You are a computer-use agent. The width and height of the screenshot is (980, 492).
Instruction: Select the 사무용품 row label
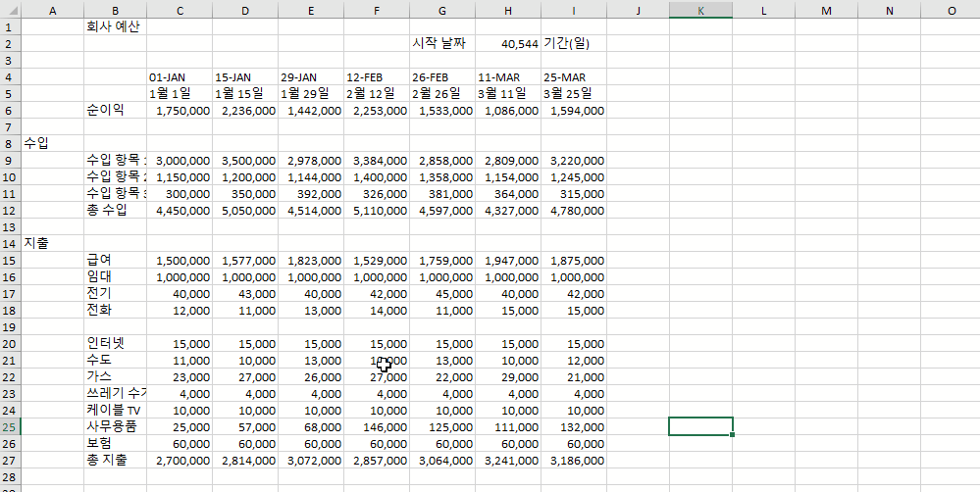[116, 427]
